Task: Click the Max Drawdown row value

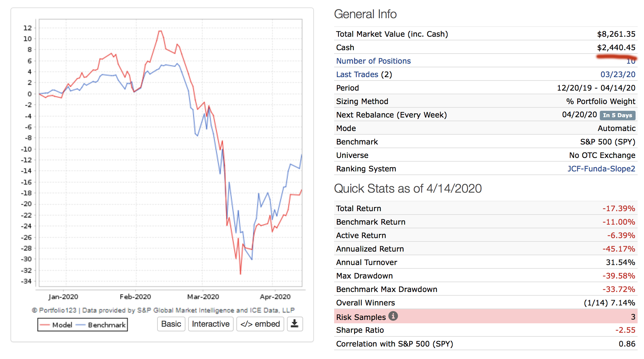Action: click(x=618, y=276)
